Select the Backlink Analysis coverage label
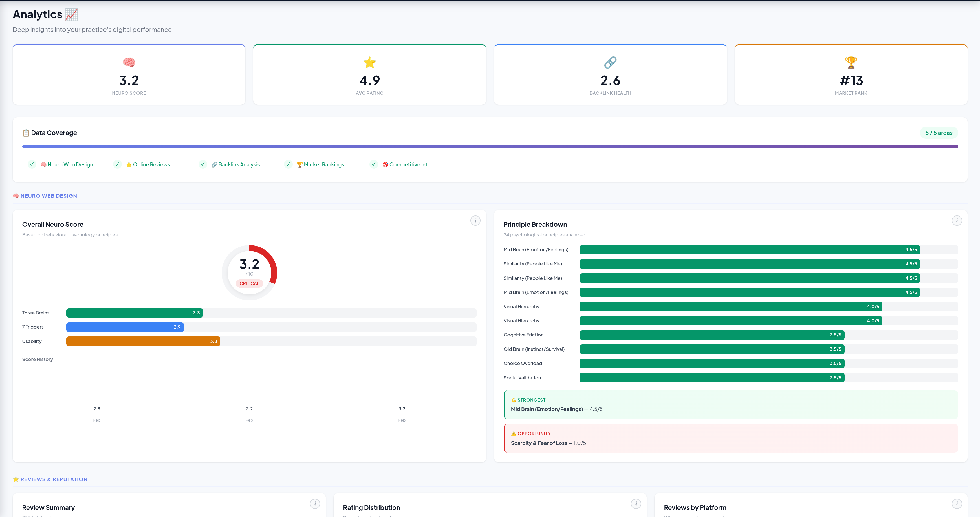Screen dimensions: 980x517 (235, 164)
